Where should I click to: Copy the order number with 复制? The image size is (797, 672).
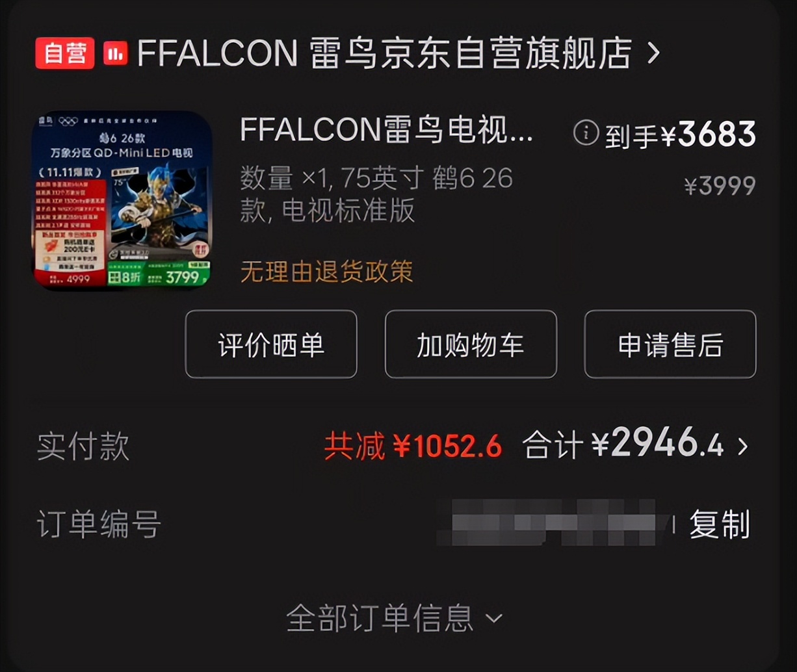coord(720,525)
